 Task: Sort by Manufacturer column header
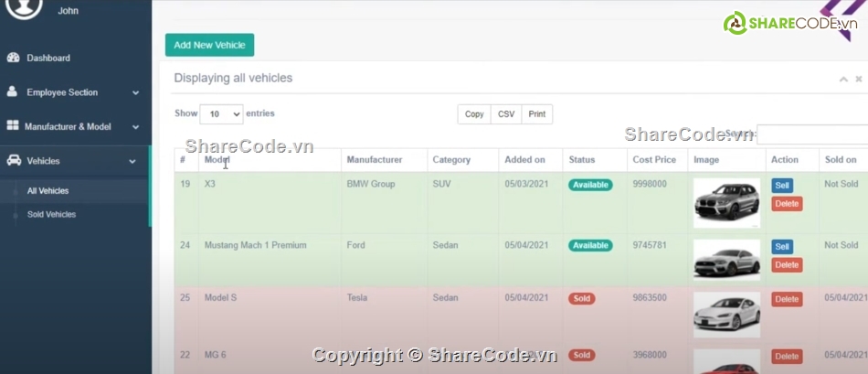[x=384, y=160]
